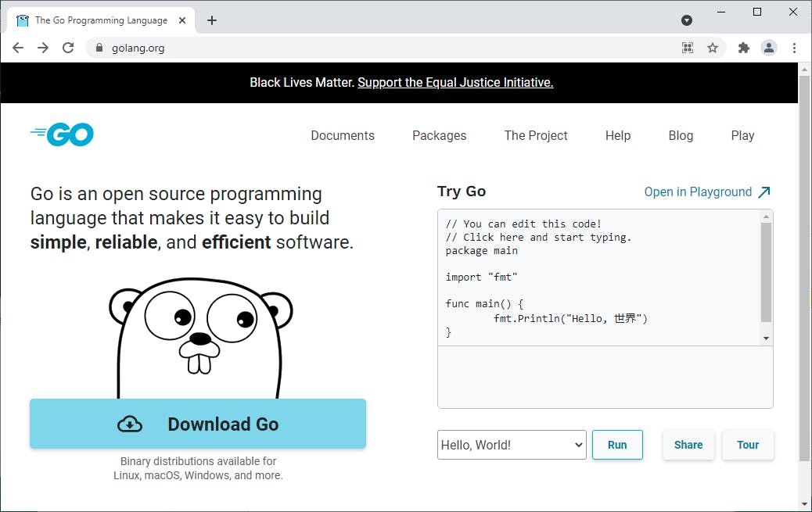Bookmark this page with the star icon
This screenshot has width=812, height=512.
pyautogui.click(x=713, y=48)
